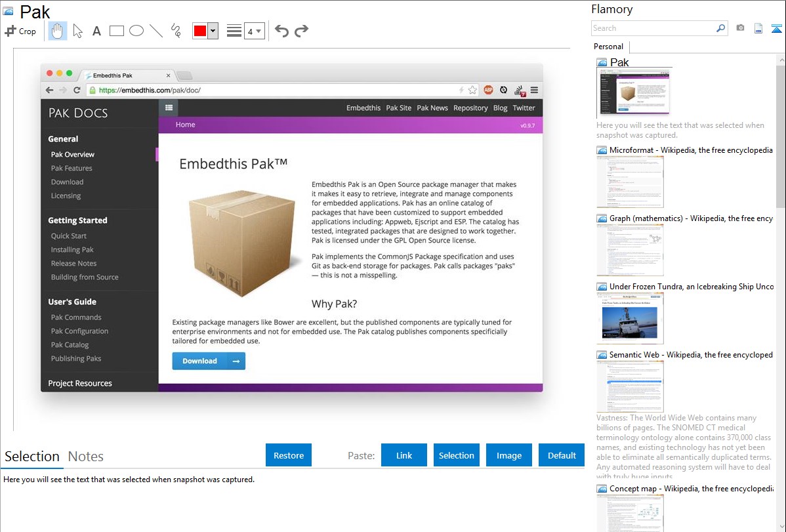Select Pak Overview in the sidebar

(x=73, y=154)
